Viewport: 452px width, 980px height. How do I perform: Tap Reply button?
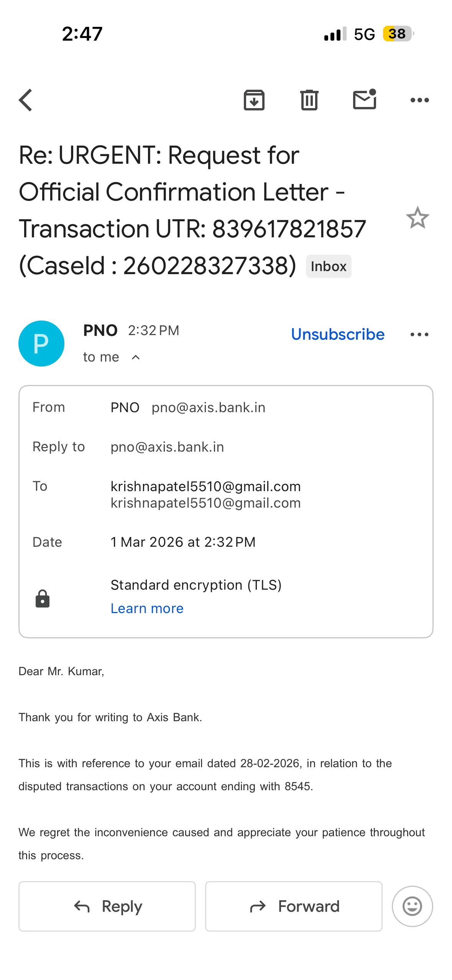point(107,906)
